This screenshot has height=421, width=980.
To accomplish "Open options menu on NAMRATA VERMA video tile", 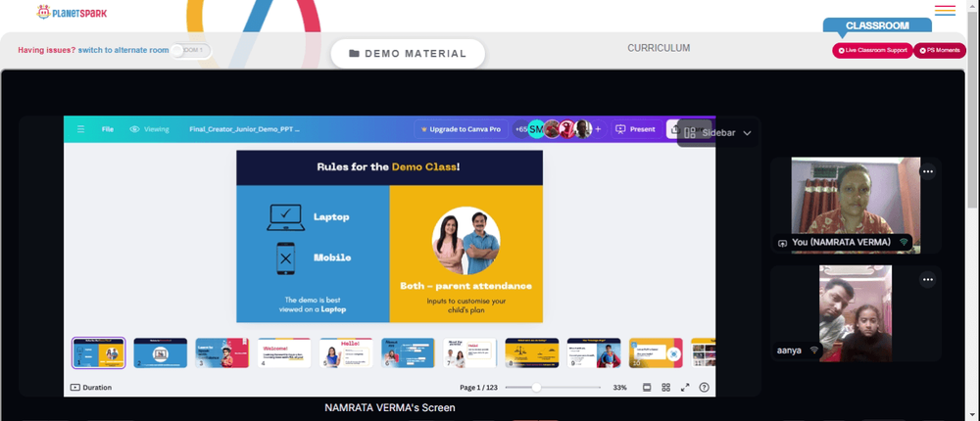I will pos(928,171).
